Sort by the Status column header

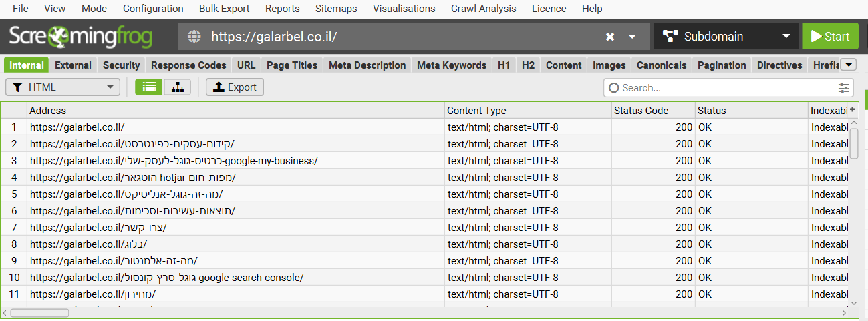[751, 111]
